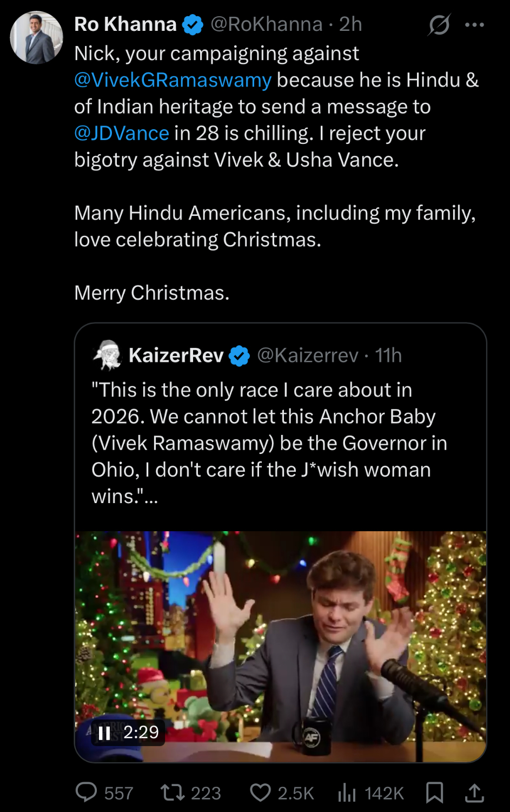
Task: Tap the share upload icon
Action: click(x=474, y=793)
